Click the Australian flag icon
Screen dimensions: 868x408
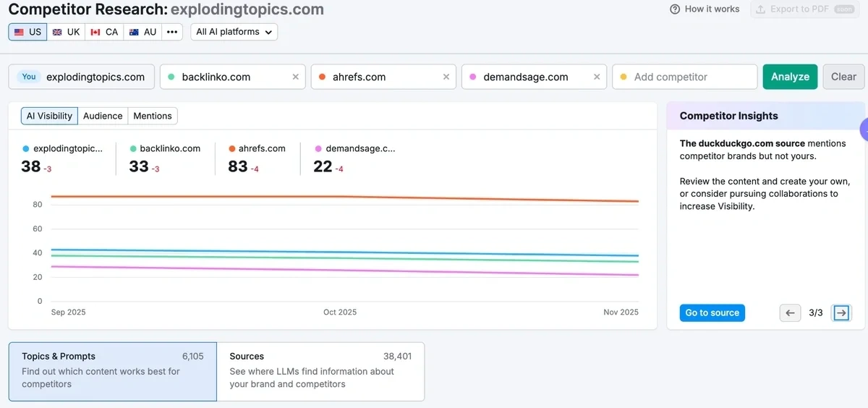pyautogui.click(x=134, y=32)
